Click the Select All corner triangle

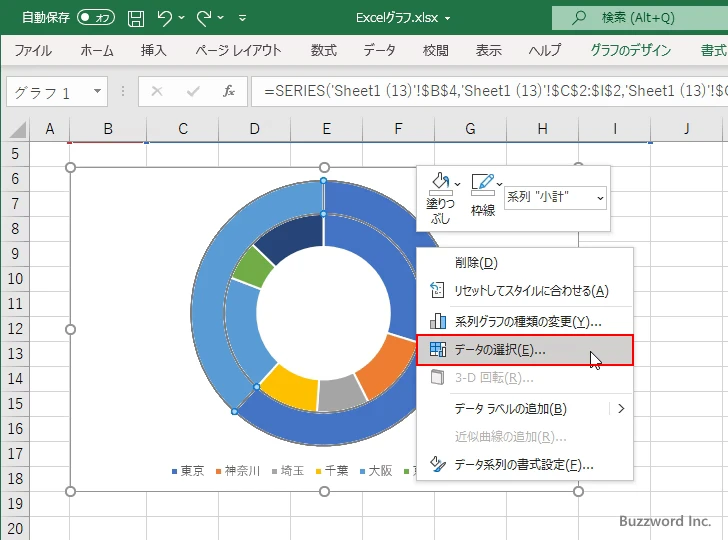(17, 130)
